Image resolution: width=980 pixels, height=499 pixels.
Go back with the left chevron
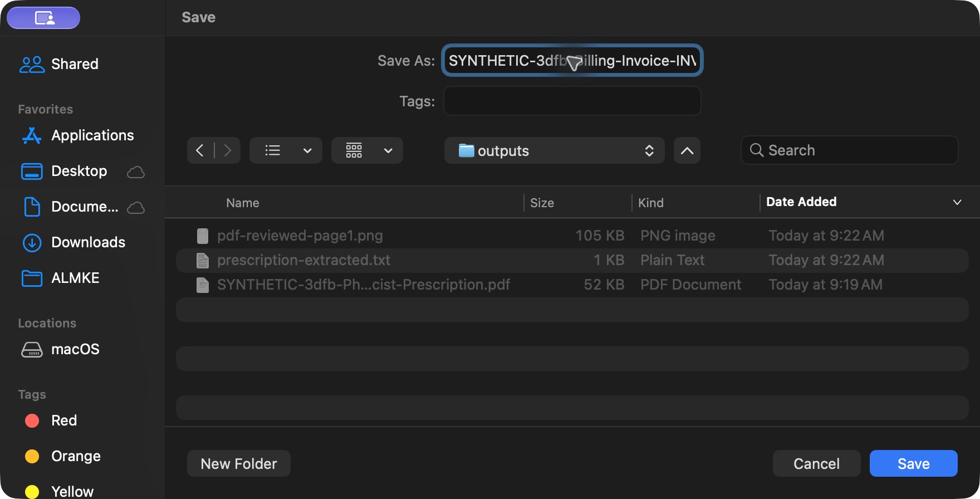click(200, 150)
